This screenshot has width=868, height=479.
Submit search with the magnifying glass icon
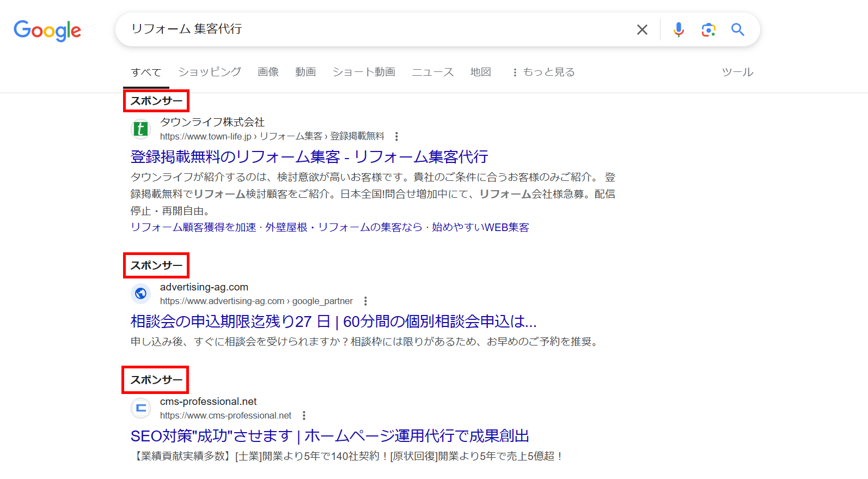point(738,29)
